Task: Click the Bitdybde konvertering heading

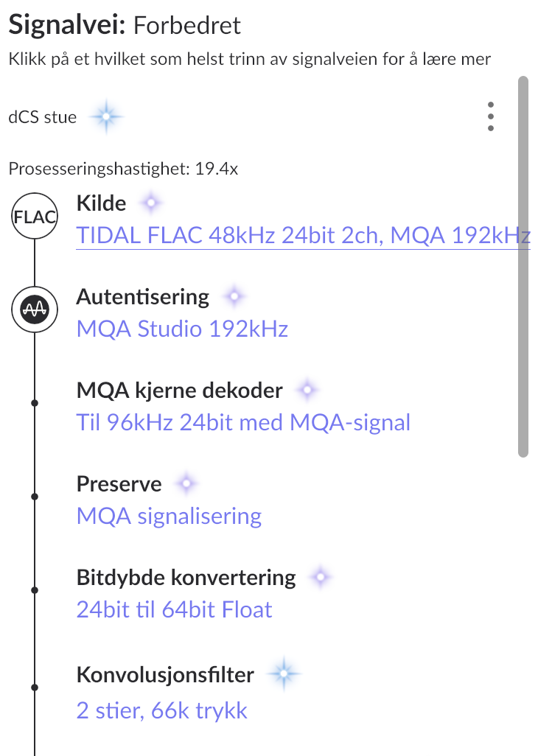Action: 186,578
